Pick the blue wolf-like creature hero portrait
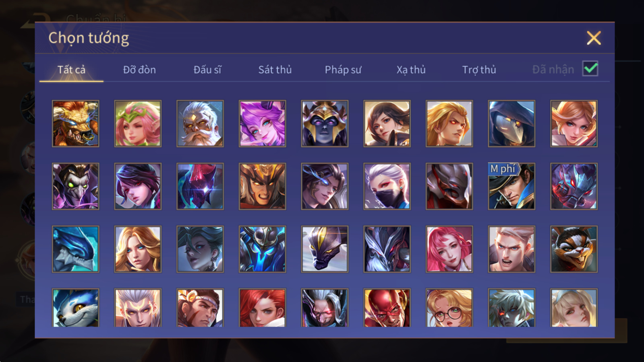The width and height of the screenshot is (644, 362). click(x=75, y=308)
